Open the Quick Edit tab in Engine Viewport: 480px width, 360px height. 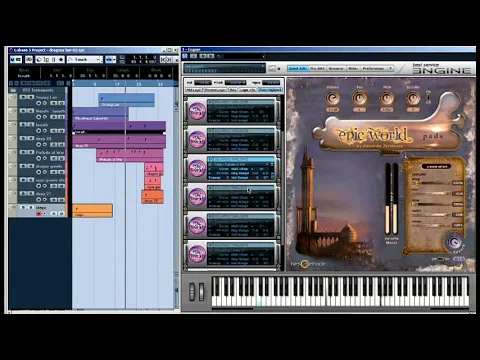tap(298, 68)
